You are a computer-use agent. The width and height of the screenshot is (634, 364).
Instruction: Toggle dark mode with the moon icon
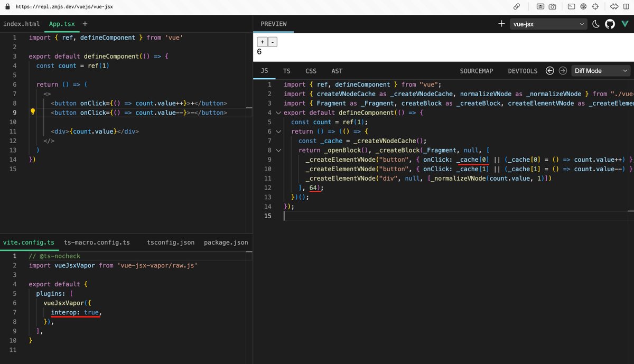click(x=596, y=24)
